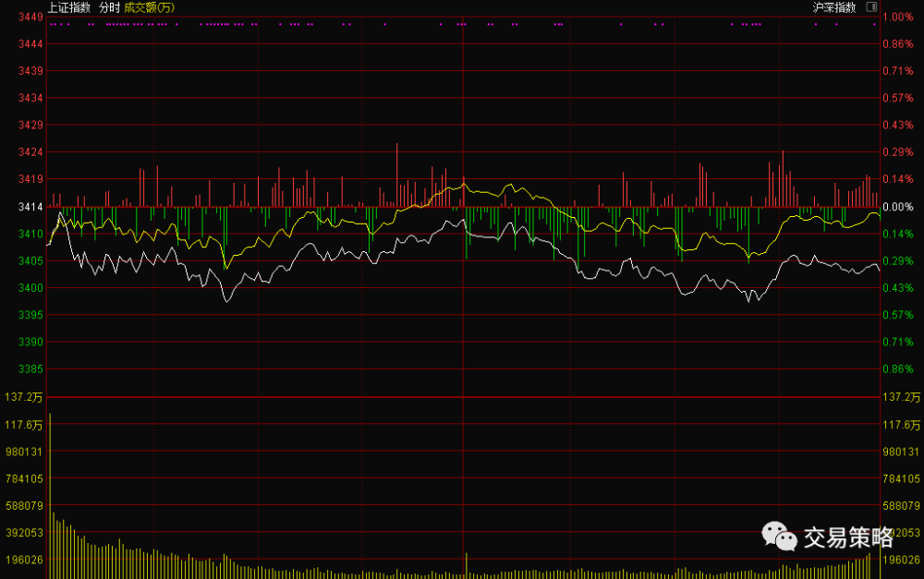Pick the 3395 price axis value
Viewport: 924px width, 579px height.
click(30, 315)
